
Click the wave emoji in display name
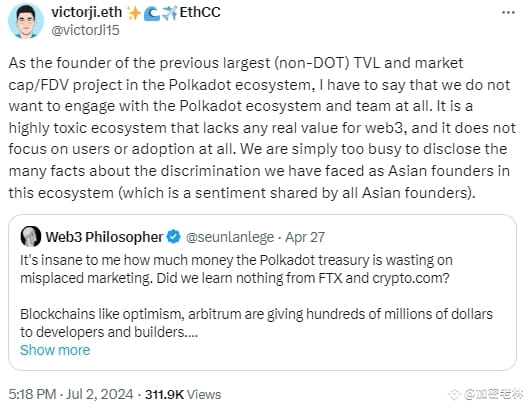[151, 14]
